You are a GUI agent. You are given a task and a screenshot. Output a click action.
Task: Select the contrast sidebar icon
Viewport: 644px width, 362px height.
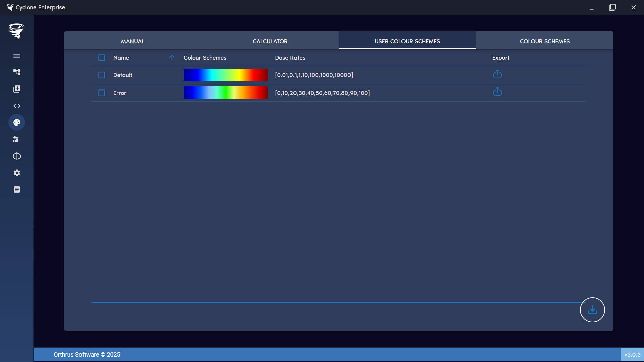coord(17,156)
